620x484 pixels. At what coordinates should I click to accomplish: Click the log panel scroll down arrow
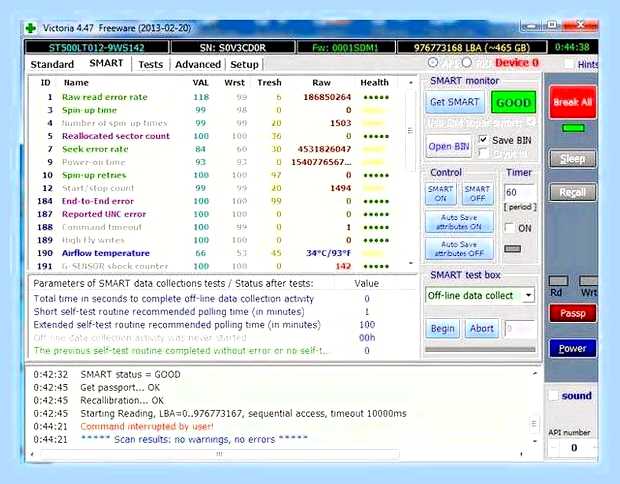535,441
